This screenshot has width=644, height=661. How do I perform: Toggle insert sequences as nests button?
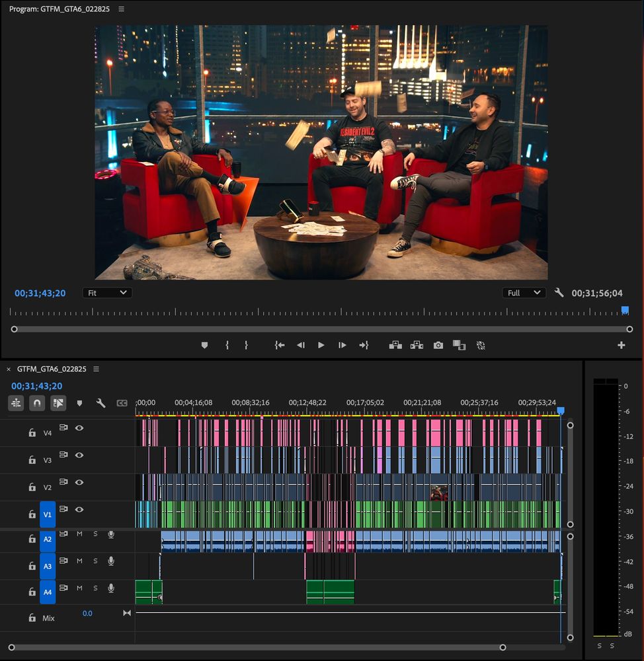[x=16, y=403]
